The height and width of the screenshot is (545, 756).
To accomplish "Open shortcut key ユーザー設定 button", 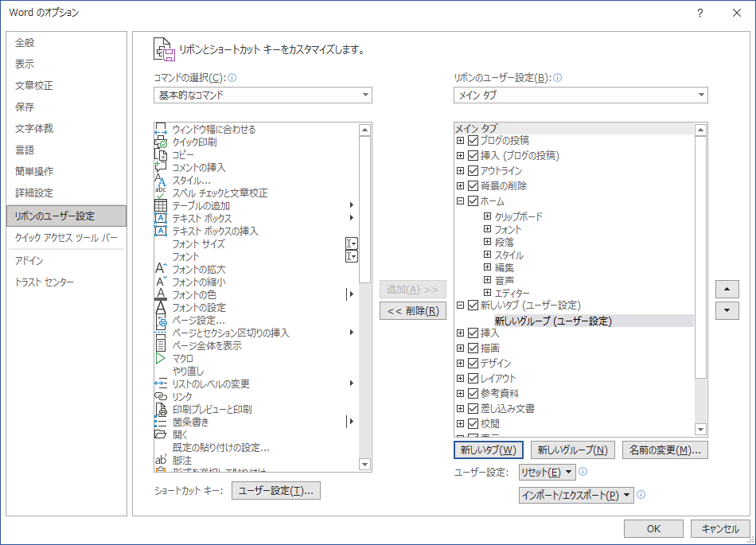I will (276, 491).
